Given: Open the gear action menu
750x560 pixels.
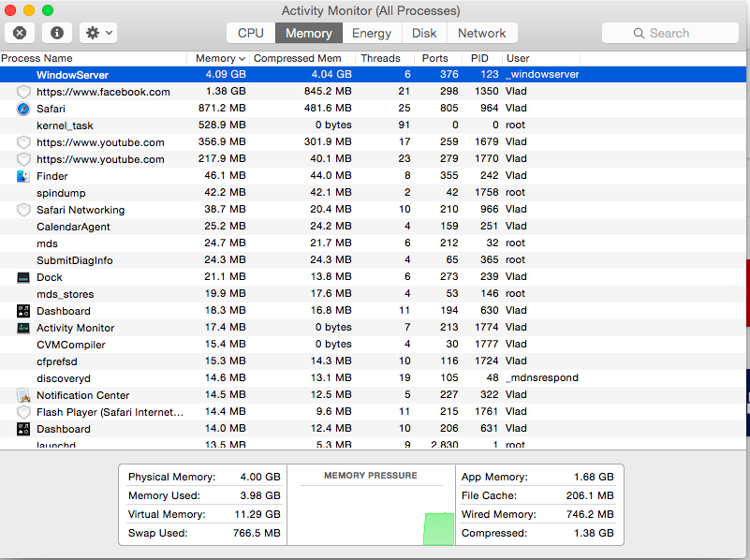Looking at the screenshot, I should point(98,33).
